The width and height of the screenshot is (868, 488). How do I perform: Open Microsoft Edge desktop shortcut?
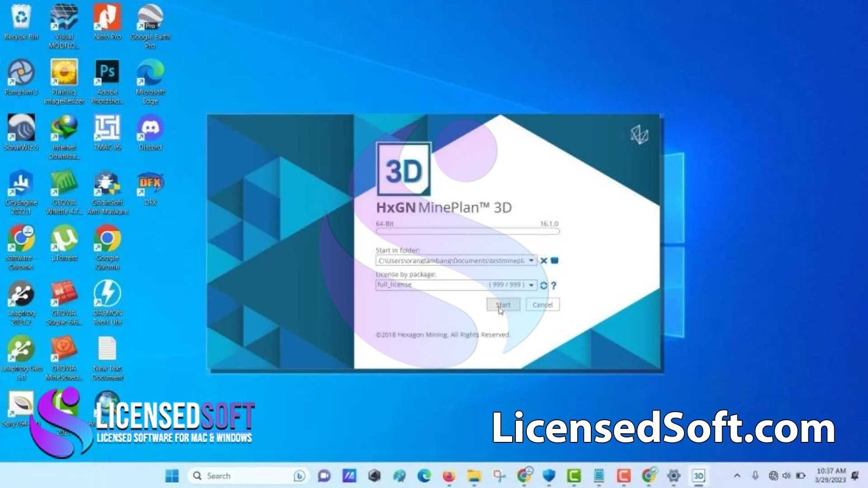click(x=150, y=81)
